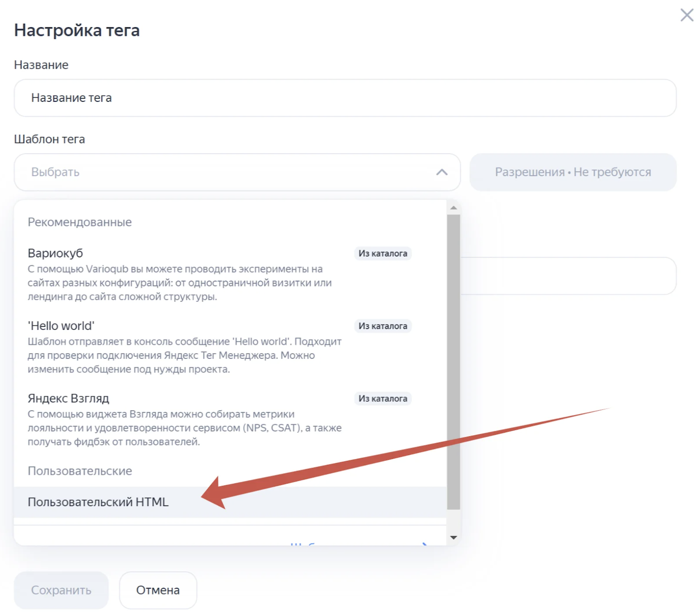Click the scrollbar down arrow in the template list
This screenshot has height=613, width=700.
click(x=453, y=537)
